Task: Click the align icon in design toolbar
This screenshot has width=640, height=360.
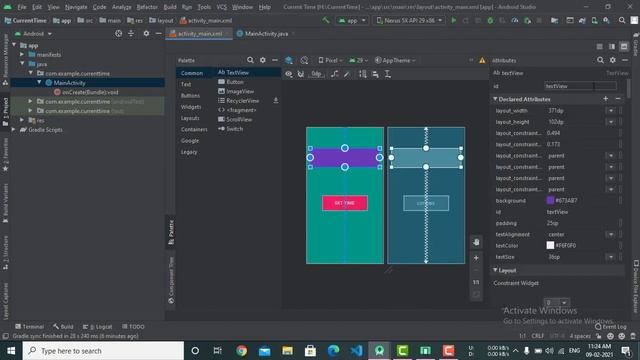Action: [375, 74]
